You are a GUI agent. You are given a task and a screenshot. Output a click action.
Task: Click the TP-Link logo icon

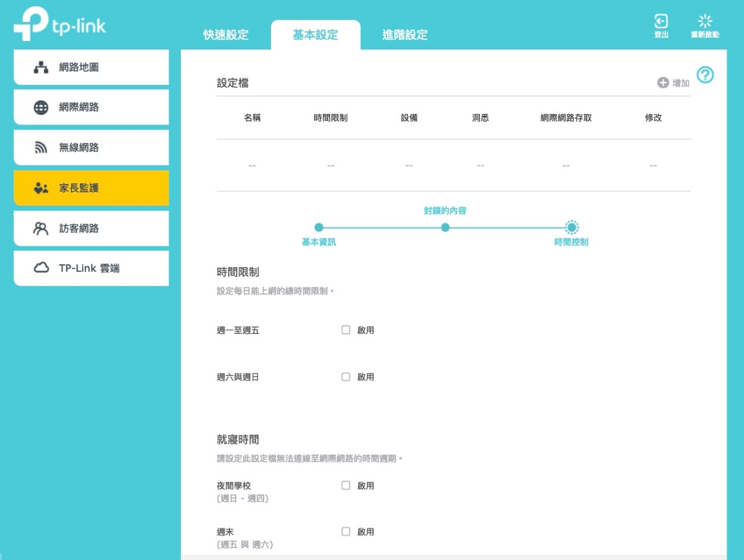[31, 24]
